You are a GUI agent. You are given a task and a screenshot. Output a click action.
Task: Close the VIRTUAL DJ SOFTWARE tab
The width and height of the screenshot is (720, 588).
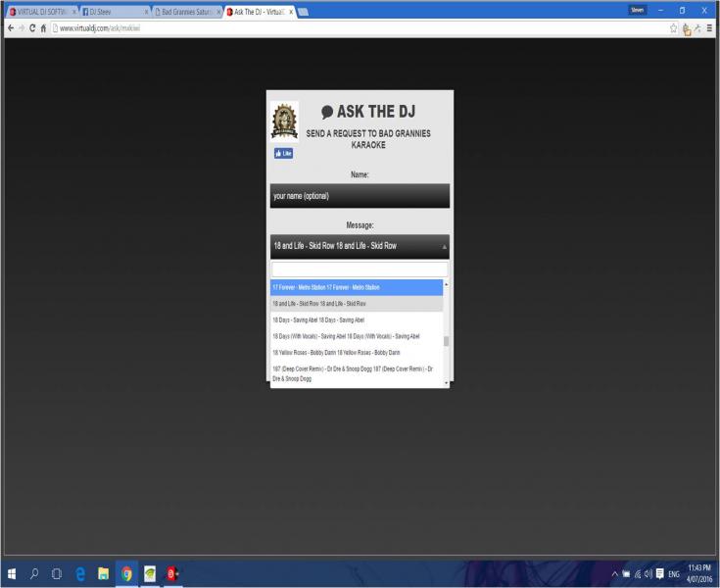(74, 12)
